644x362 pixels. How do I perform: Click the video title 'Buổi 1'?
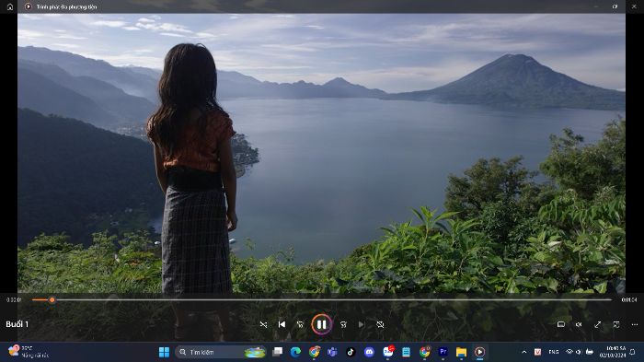(17, 324)
